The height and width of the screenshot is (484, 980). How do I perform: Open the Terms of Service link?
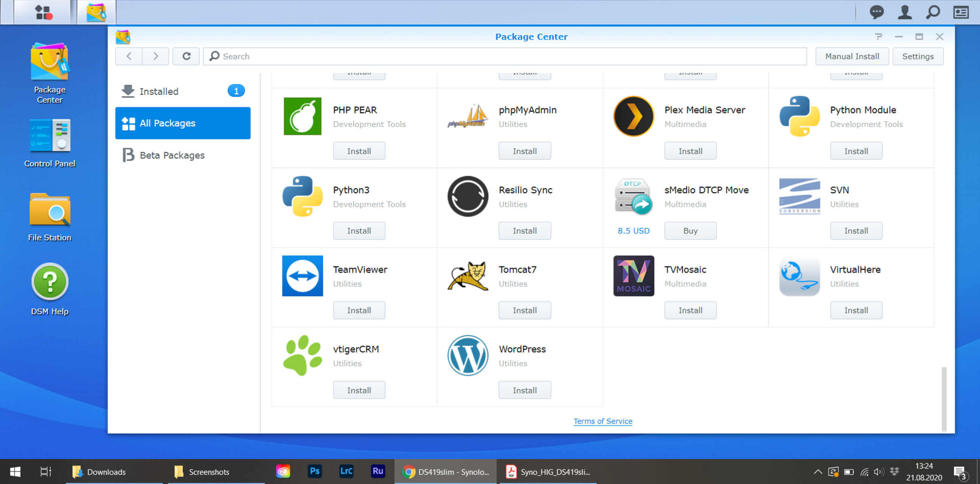click(603, 421)
